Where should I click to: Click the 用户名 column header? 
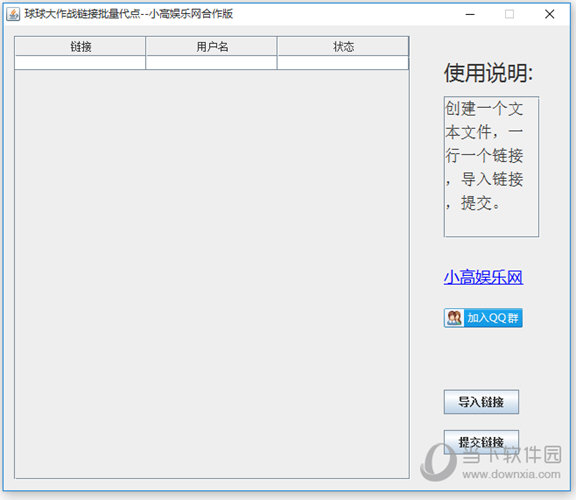coord(211,46)
